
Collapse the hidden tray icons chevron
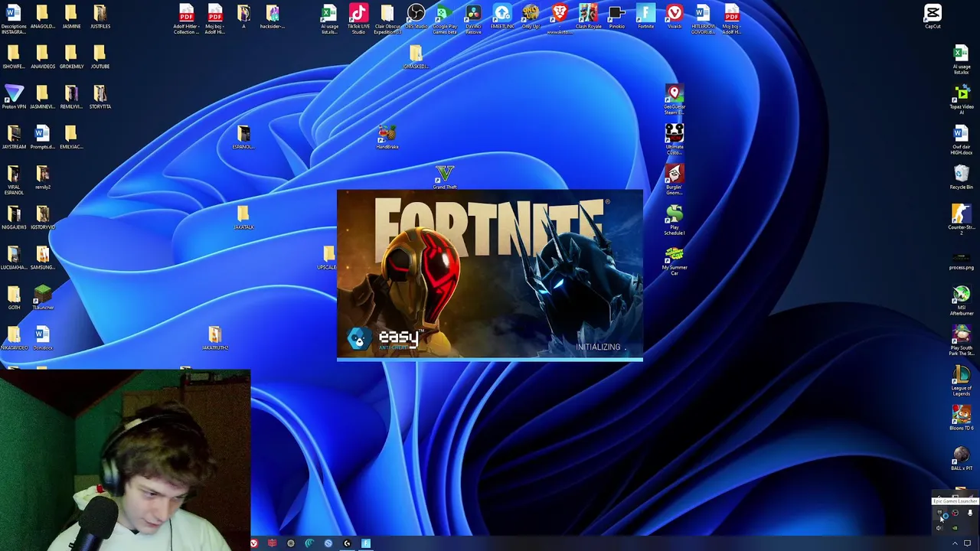tap(955, 543)
